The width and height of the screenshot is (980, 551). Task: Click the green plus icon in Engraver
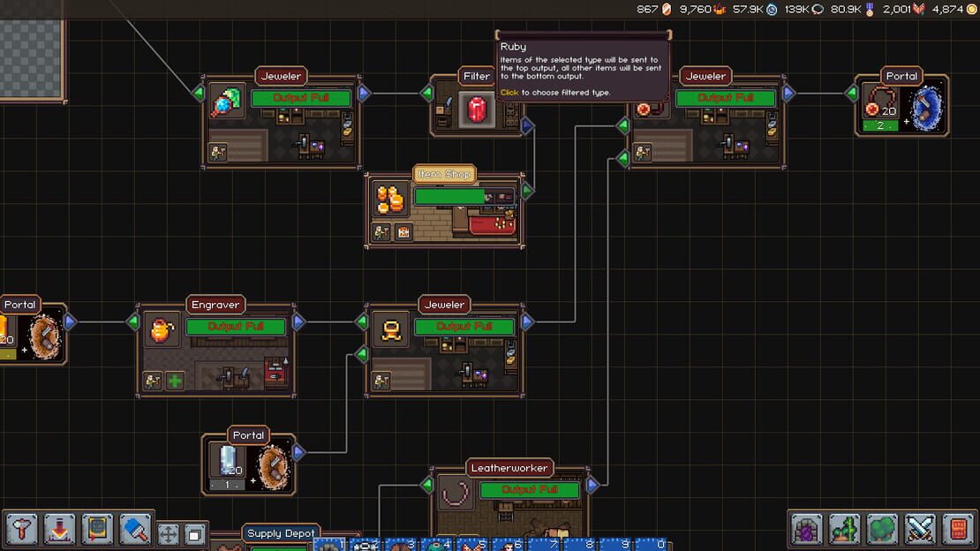pyautogui.click(x=175, y=381)
